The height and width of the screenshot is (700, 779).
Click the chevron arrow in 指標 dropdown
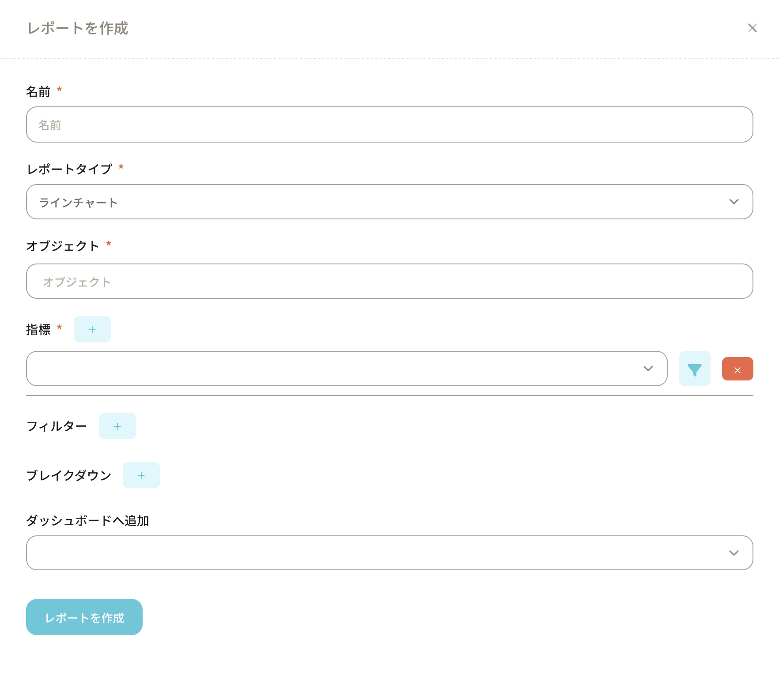(648, 369)
